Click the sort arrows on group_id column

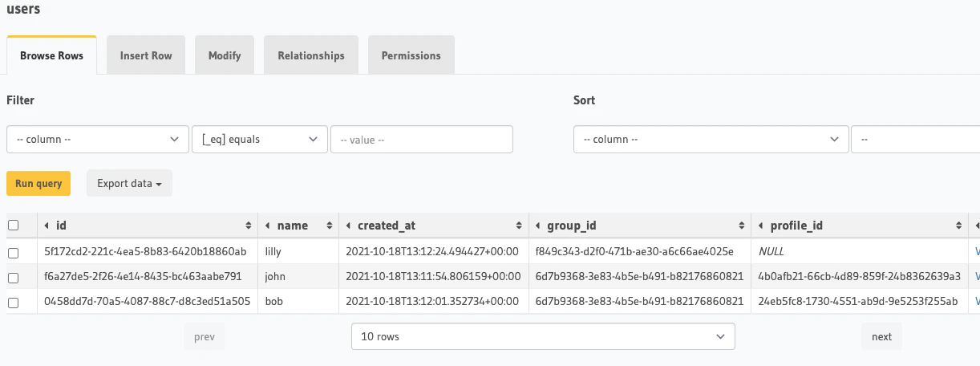point(741,226)
